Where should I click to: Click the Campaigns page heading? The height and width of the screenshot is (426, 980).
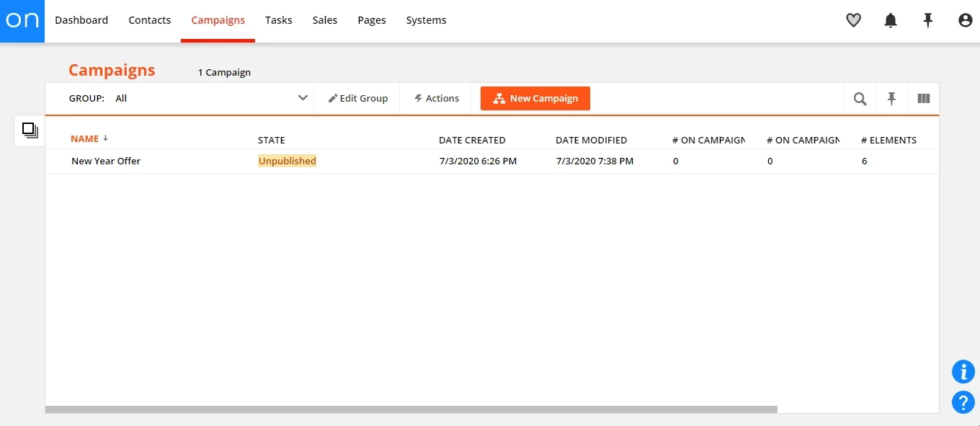click(112, 70)
